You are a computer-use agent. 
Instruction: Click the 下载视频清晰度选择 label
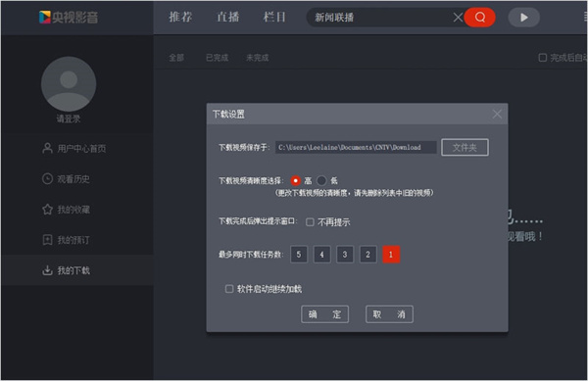[251, 181]
